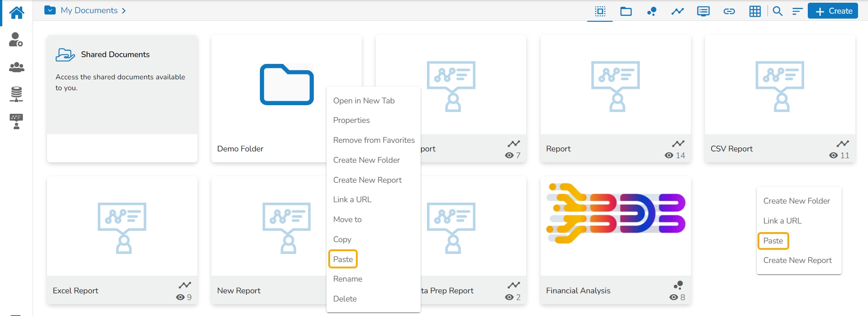This screenshot has width=868, height=316.
Task: Filter by folders icon in toolbar
Action: pos(626,11)
